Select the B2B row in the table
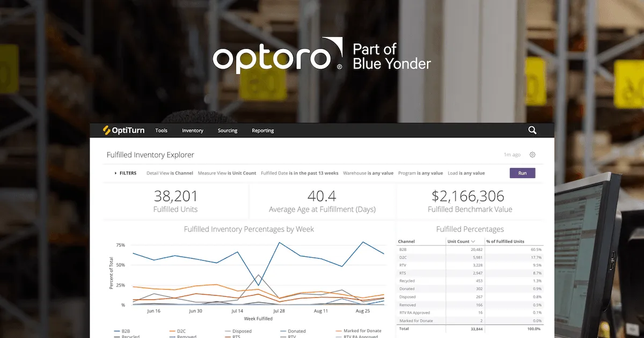The image size is (644, 338). (x=470, y=249)
